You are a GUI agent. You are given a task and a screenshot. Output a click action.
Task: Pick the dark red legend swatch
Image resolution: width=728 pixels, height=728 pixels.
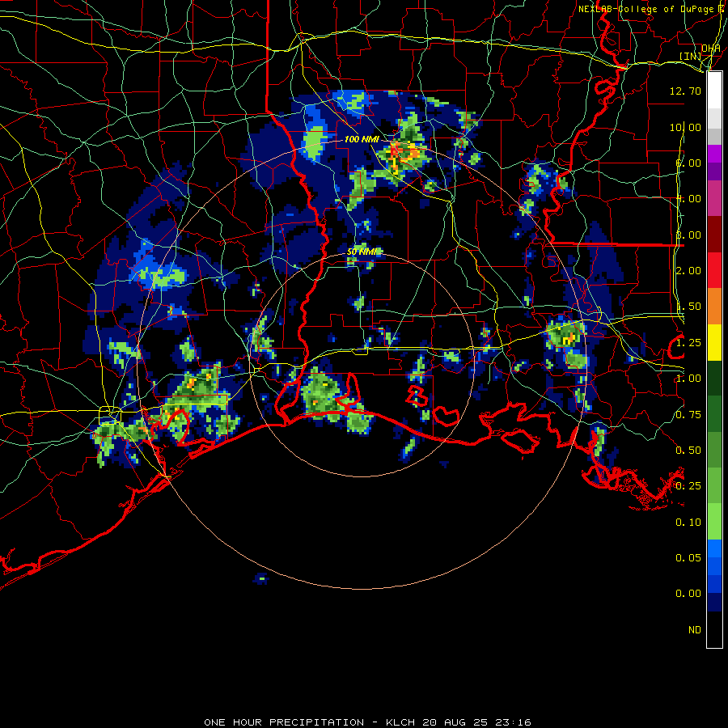(714, 235)
